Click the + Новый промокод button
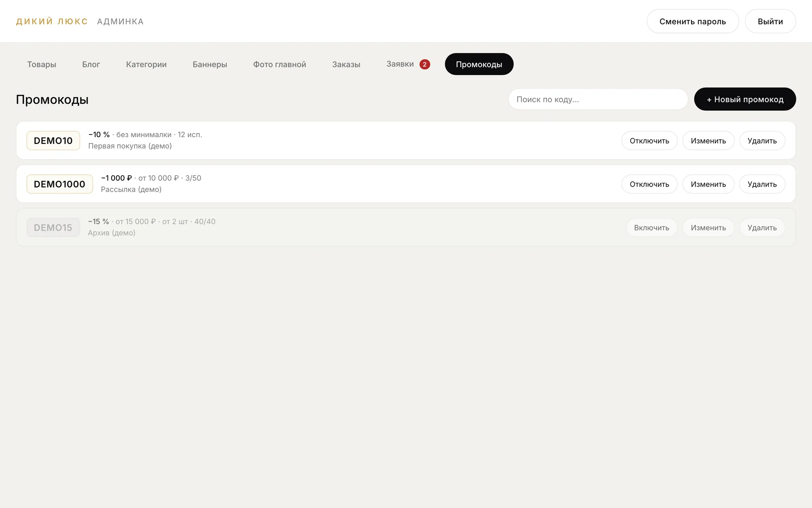The width and height of the screenshot is (812, 508). (x=745, y=99)
